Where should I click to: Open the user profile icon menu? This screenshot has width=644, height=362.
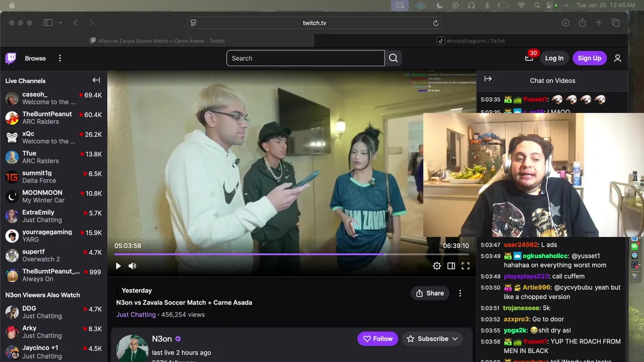point(618,58)
